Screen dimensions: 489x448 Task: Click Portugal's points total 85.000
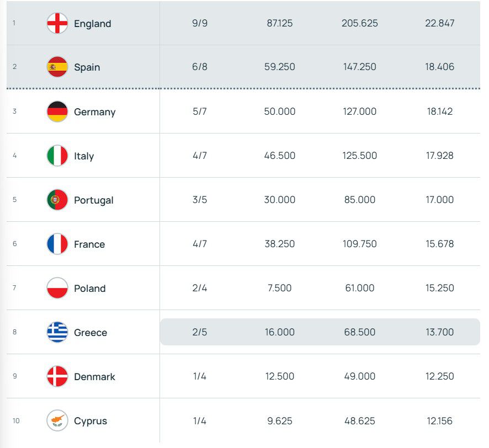click(359, 200)
